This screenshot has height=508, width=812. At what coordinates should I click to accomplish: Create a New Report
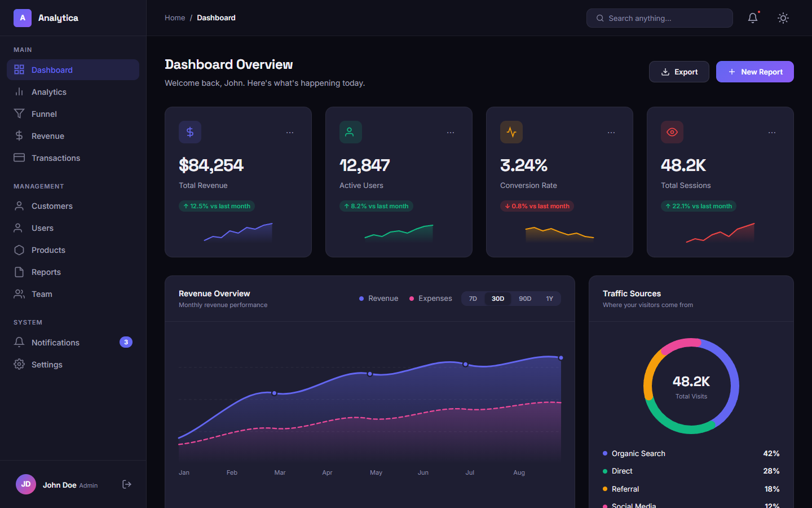pyautogui.click(x=755, y=72)
